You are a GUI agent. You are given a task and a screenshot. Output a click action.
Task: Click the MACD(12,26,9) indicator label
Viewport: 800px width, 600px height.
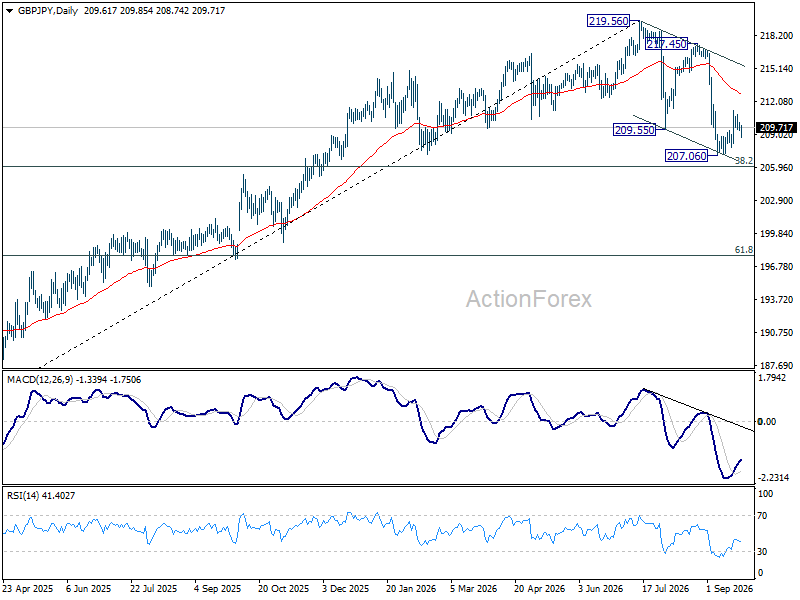pos(40,380)
